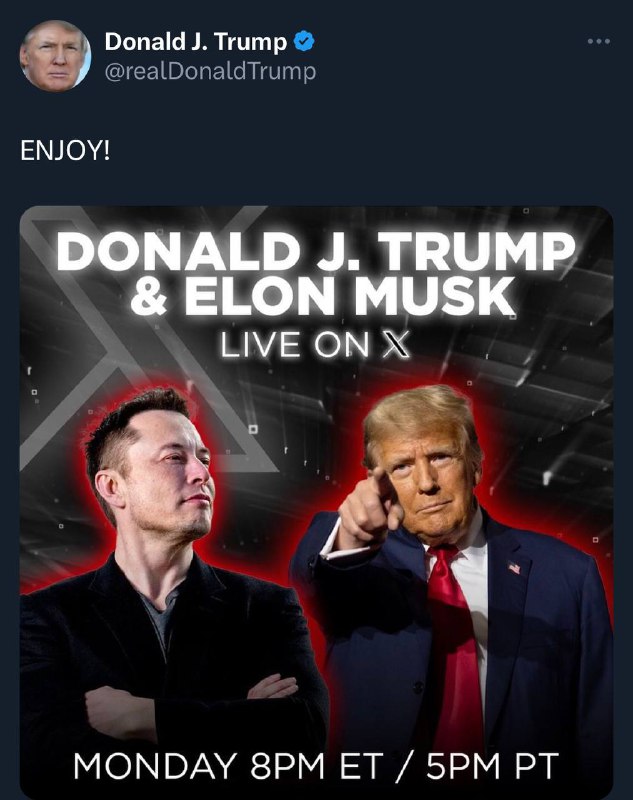Viewport: 633px width, 800px height.
Task: Click the American flag lapel pin
Action: click(514, 567)
